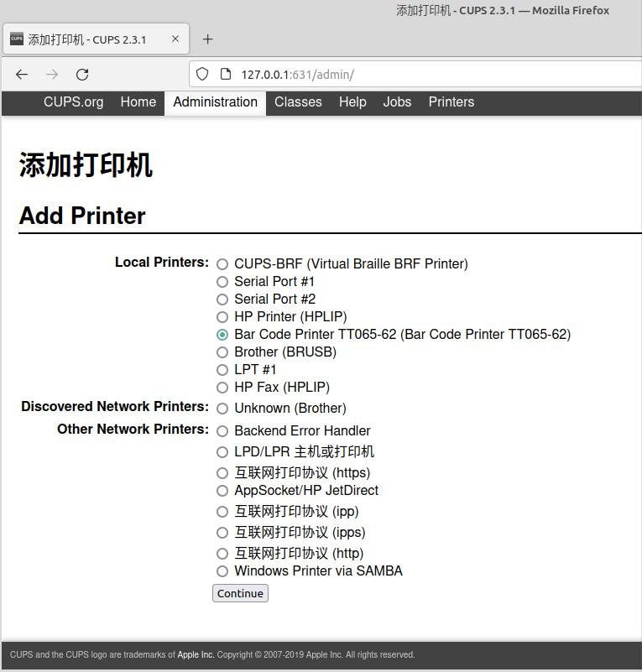Choose Brother (BRUSB) printer option

point(222,352)
